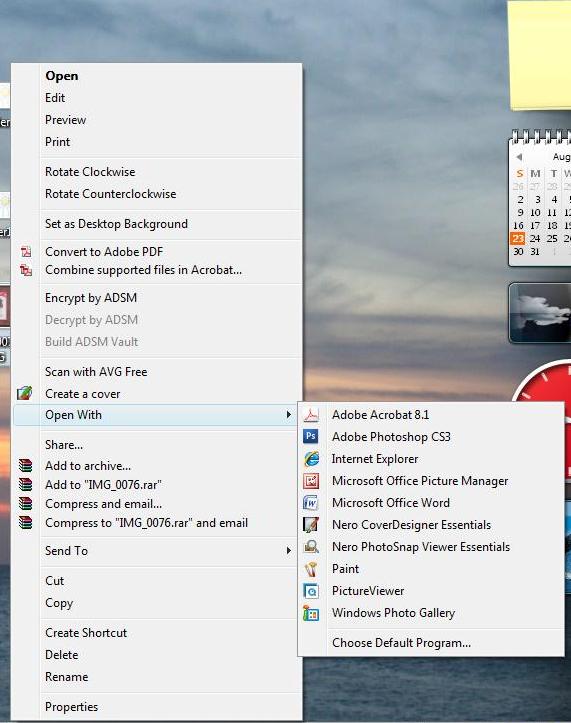Click highlighted date 23 in calendar gadget
The height and width of the screenshot is (723, 571).
518,238
